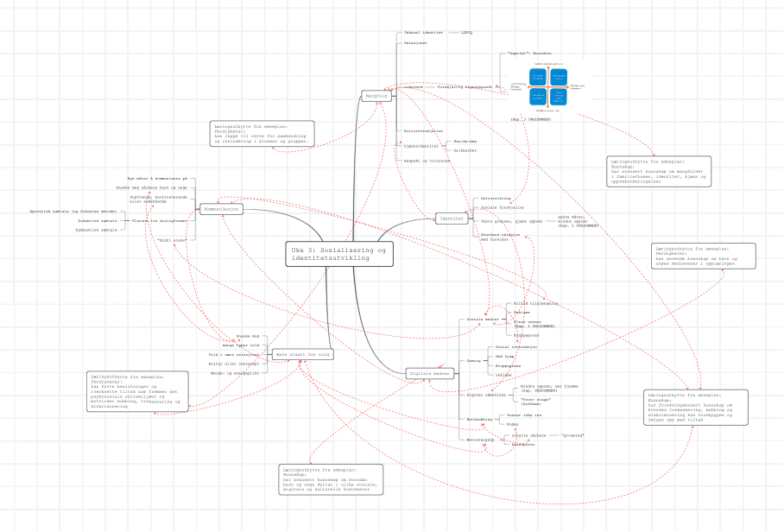Click the Digital identitet item

(x=486, y=395)
